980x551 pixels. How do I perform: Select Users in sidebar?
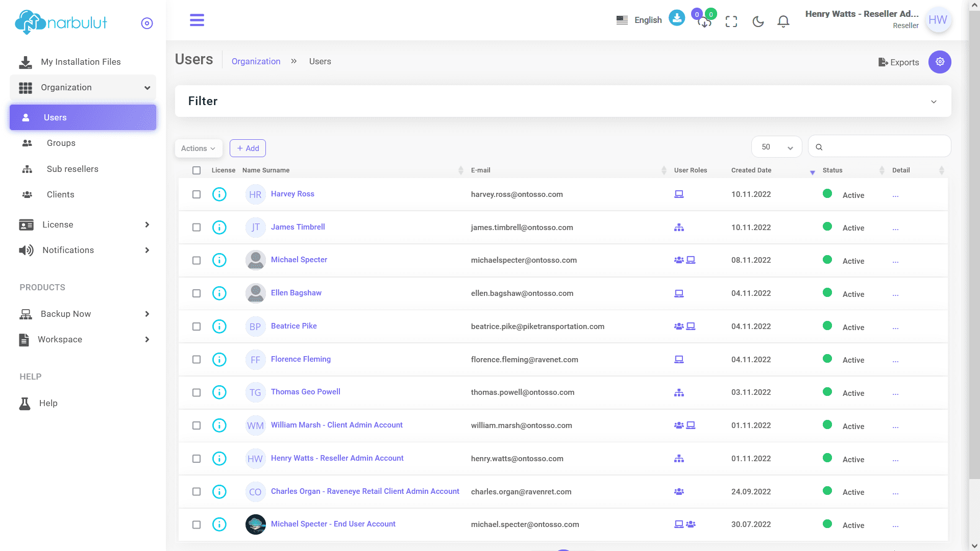pyautogui.click(x=83, y=117)
